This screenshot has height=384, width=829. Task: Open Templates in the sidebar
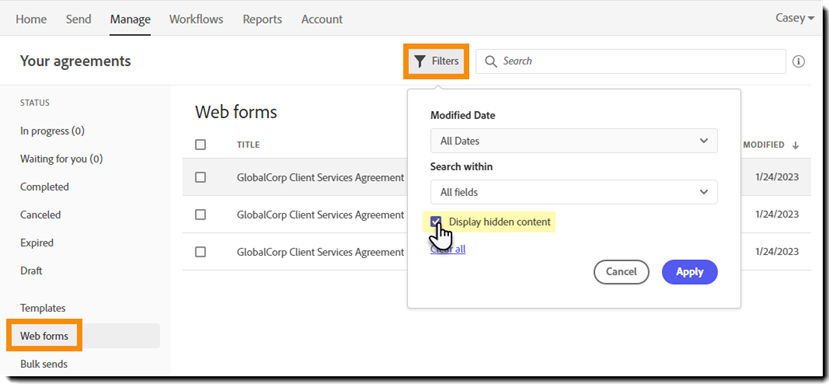(43, 308)
